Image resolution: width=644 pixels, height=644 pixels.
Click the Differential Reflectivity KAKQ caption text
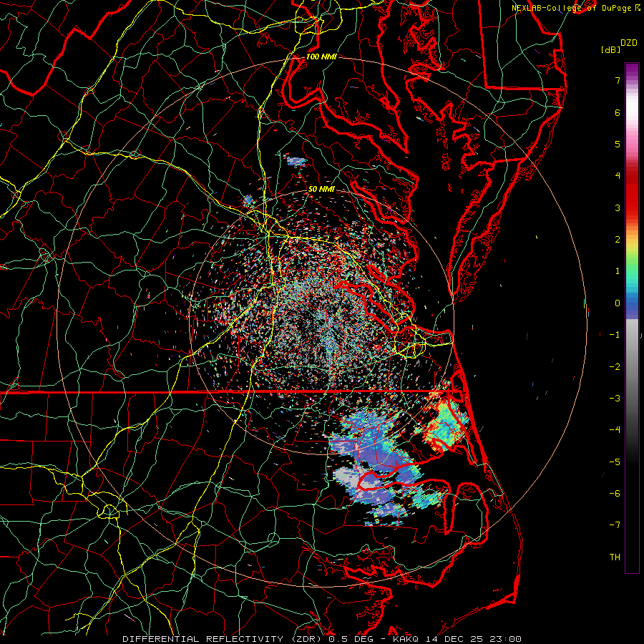point(322,639)
